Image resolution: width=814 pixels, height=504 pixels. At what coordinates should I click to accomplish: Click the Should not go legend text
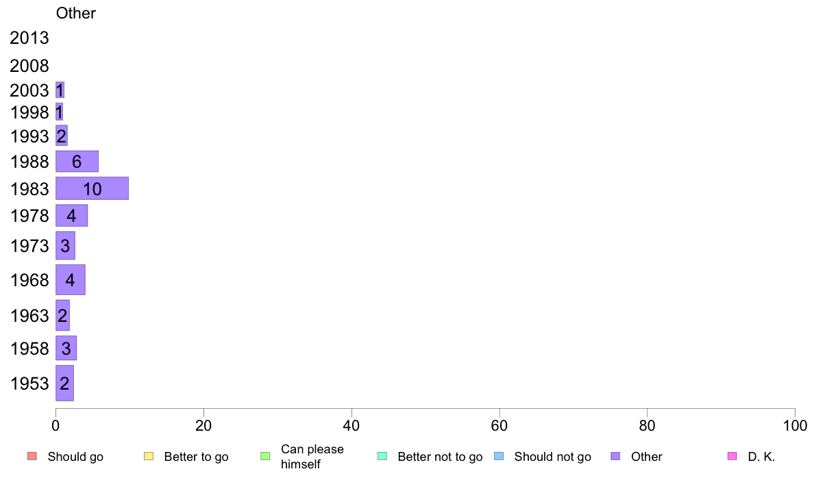552,457
